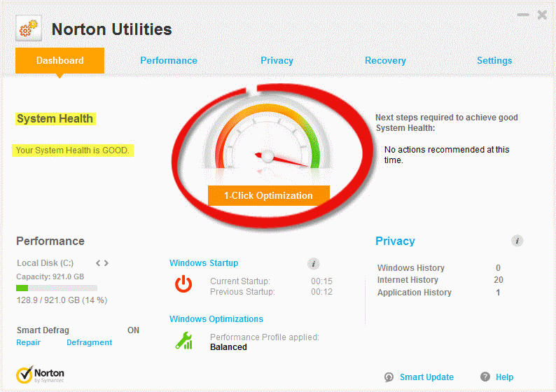Click the info icon beside Windows Startup
Screen dimensions: 556x392
(x=314, y=264)
